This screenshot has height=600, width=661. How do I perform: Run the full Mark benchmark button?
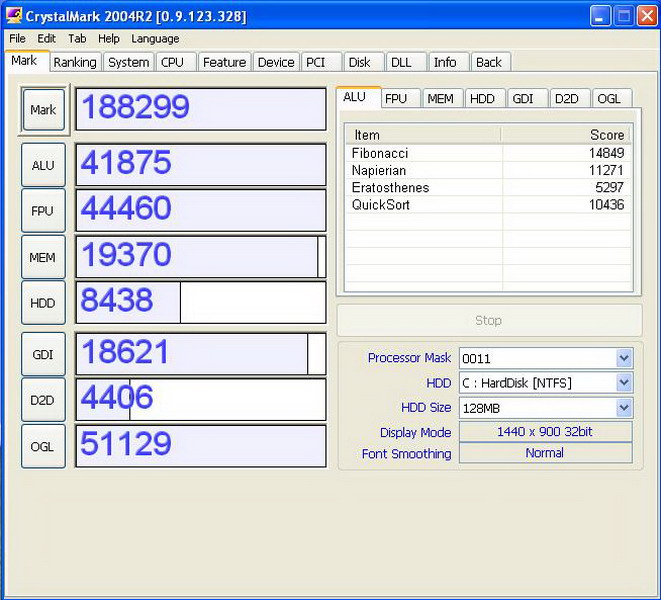[43, 110]
